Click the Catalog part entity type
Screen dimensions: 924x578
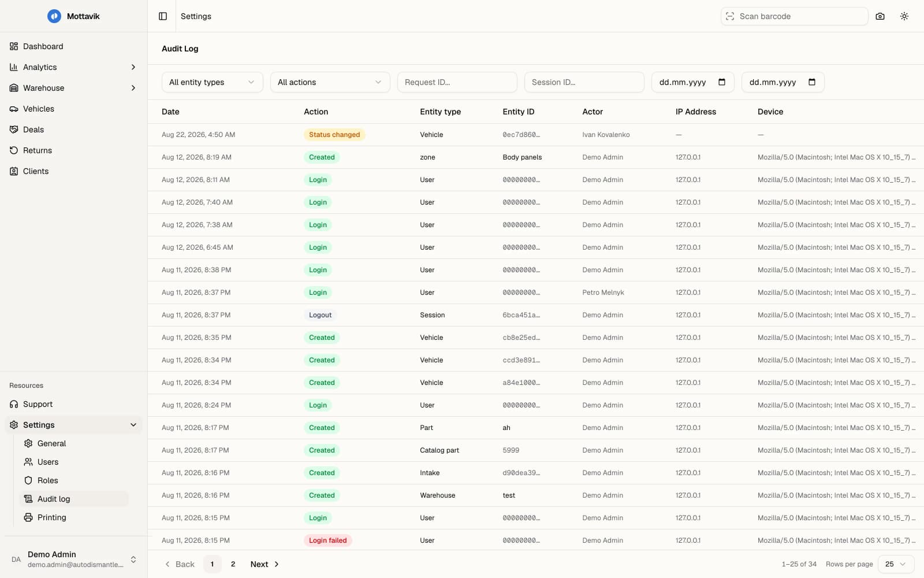[x=439, y=450]
